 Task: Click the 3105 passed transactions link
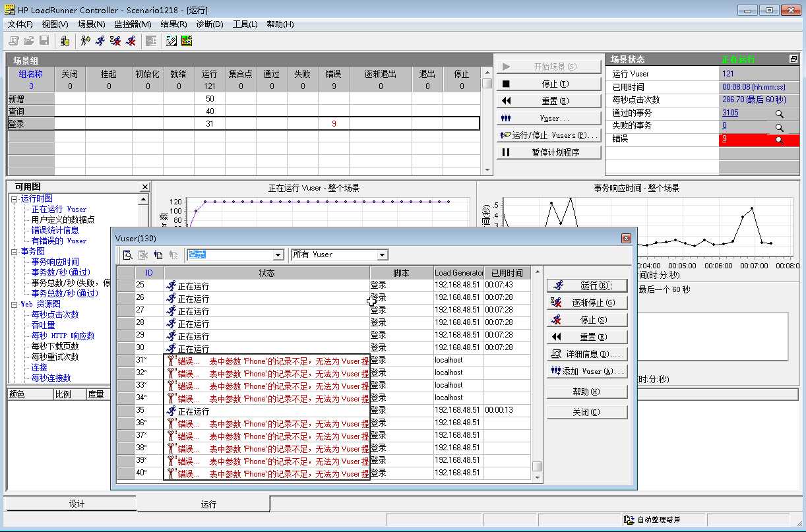(x=730, y=113)
